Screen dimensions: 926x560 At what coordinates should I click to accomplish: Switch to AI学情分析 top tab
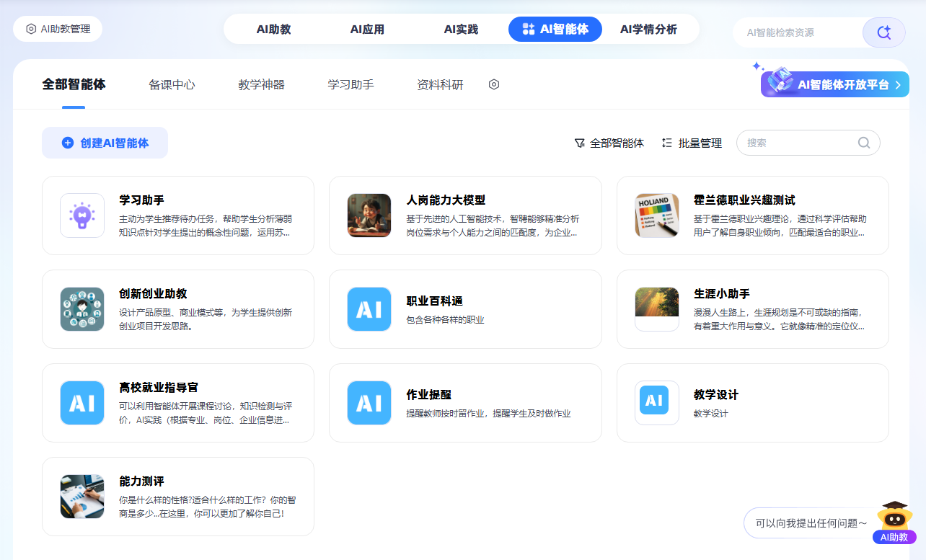click(648, 30)
